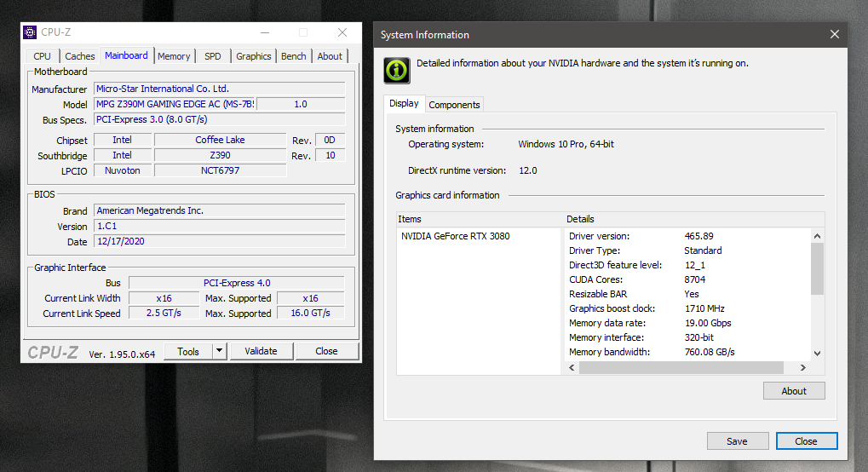Image resolution: width=868 pixels, height=472 pixels.
Task: Click the Graphics boost clock 1710 MHz value
Action: point(704,308)
